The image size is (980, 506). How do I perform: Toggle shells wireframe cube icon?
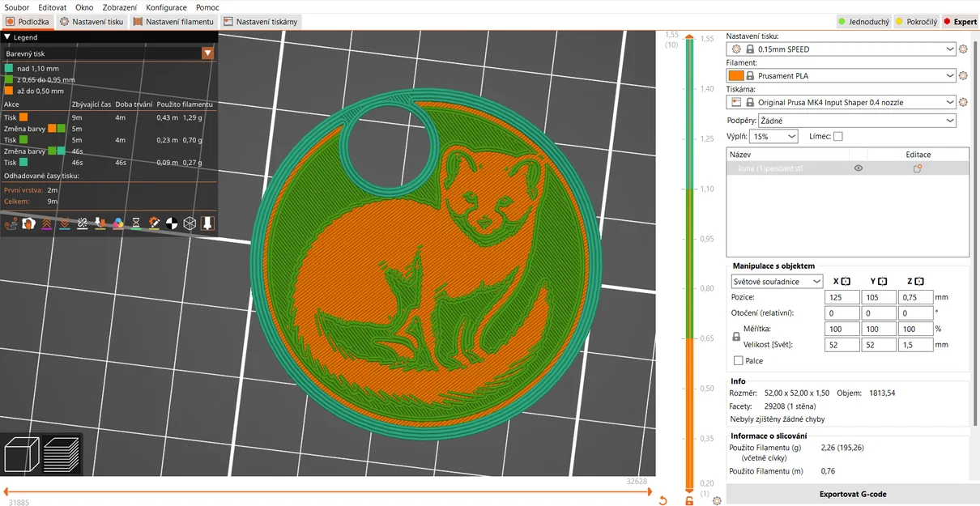[190, 223]
